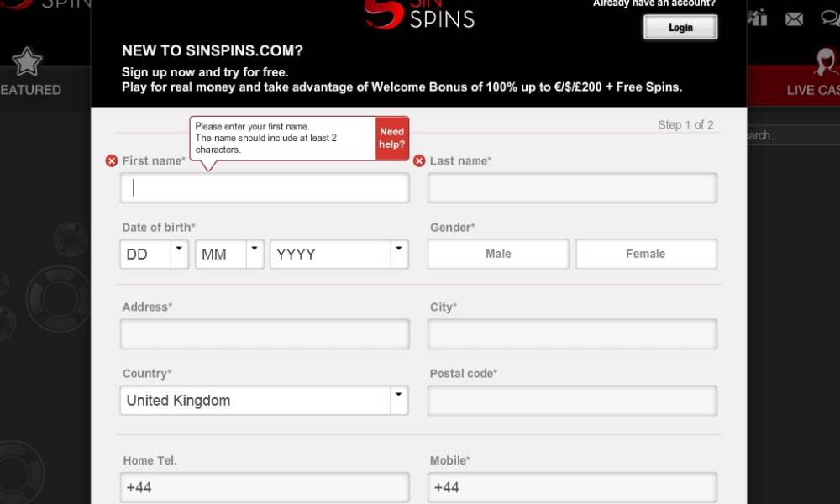
Task: Click into the Postal code field
Action: (572, 401)
